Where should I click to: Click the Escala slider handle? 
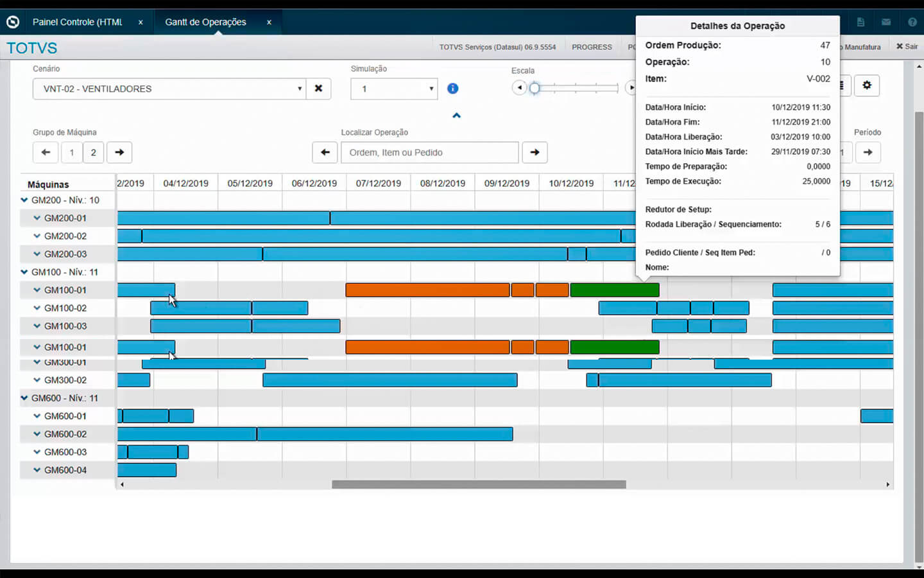[x=535, y=88]
